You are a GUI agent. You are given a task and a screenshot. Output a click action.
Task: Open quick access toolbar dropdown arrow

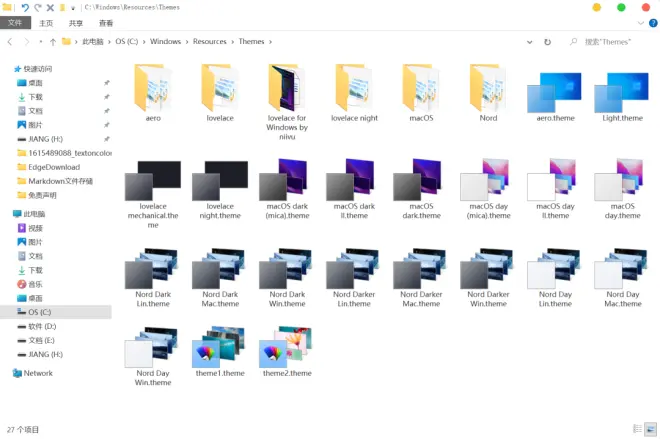(x=72, y=8)
